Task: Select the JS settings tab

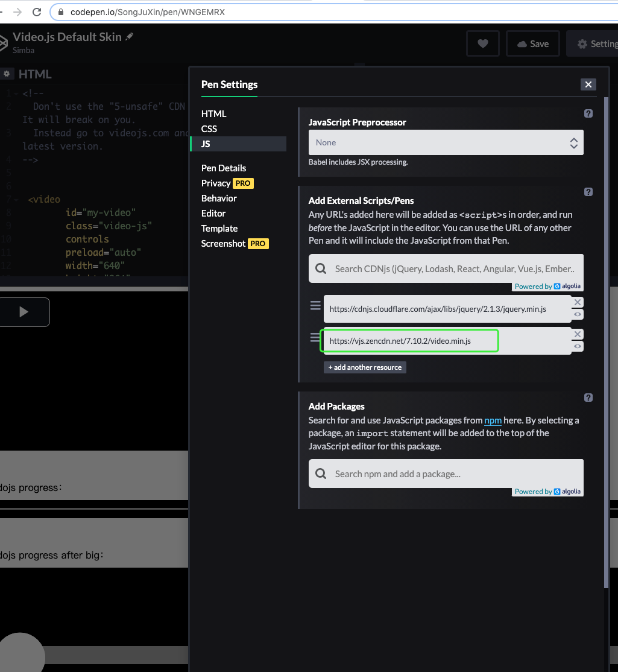Action: point(239,144)
